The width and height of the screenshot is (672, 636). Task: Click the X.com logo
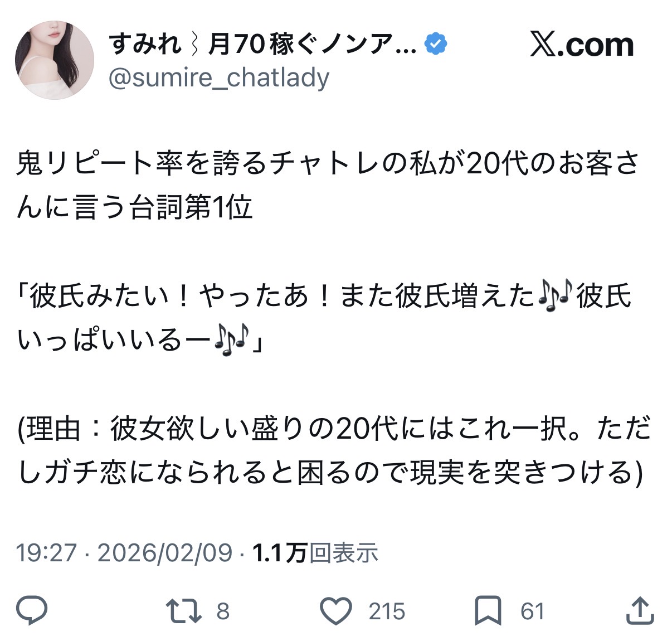(x=582, y=45)
